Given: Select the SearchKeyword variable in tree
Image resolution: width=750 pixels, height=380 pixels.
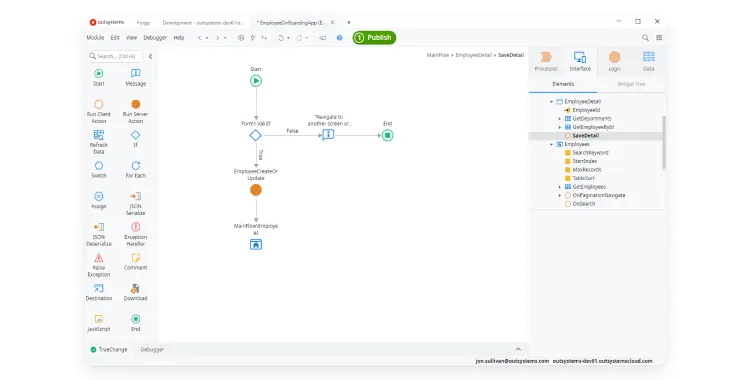Looking at the screenshot, I should click(x=590, y=153).
